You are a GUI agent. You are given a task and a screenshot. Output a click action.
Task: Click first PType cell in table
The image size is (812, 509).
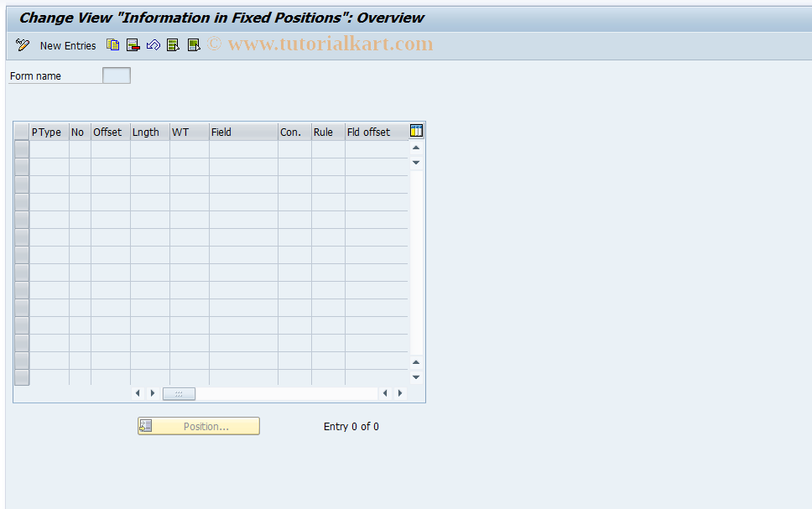pyautogui.click(x=49, y=149)
